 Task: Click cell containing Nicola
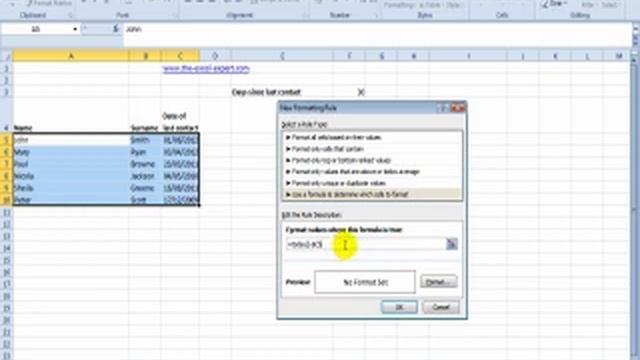click(71, 176)
